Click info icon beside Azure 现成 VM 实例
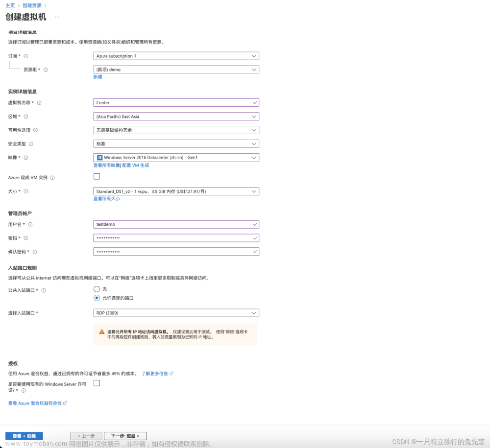 [x=52, y=178]
